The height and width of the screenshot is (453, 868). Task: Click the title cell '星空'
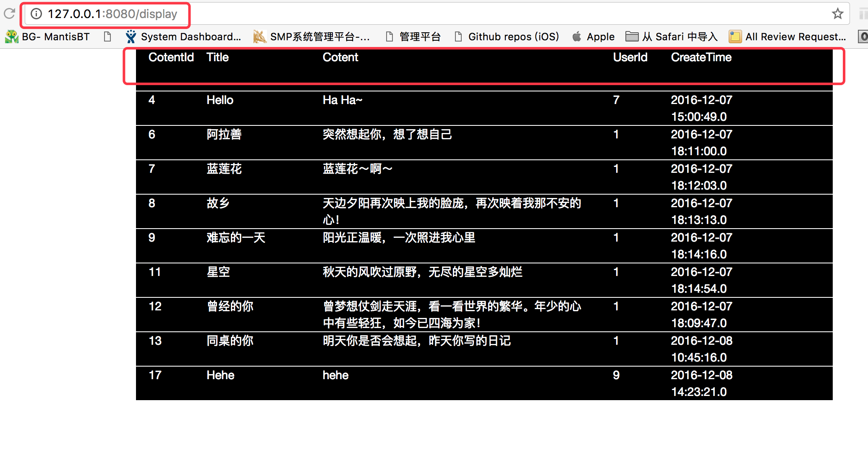pyautogui.click(x=218, y=272)
